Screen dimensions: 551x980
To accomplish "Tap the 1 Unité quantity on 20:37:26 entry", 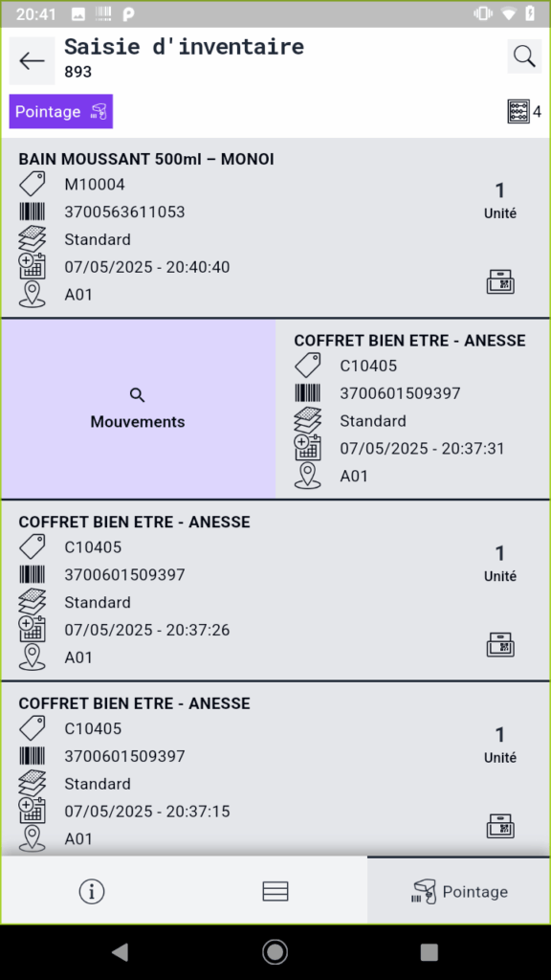I will tap(499, 564).
